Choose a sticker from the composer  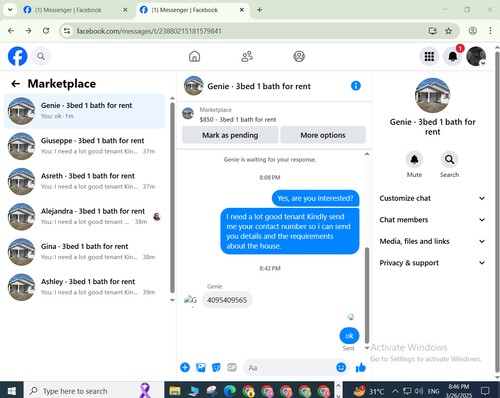(216, 367)
